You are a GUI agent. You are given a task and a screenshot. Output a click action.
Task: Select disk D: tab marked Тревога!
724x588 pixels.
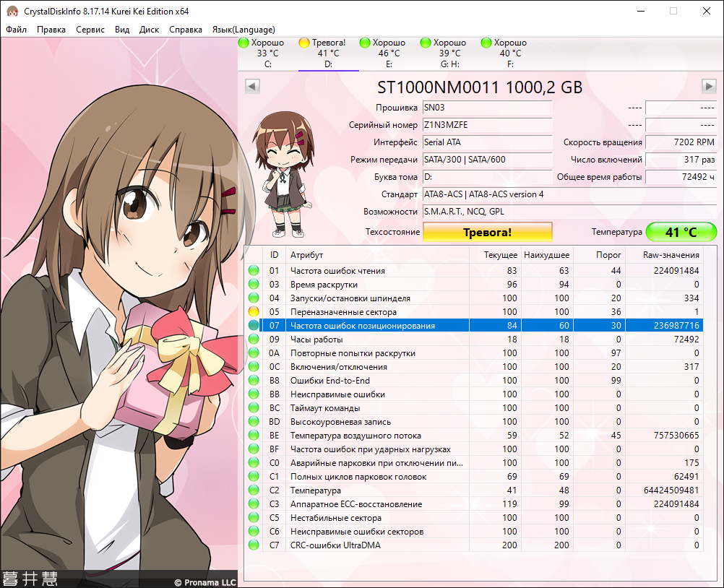(x=328, y=53)
